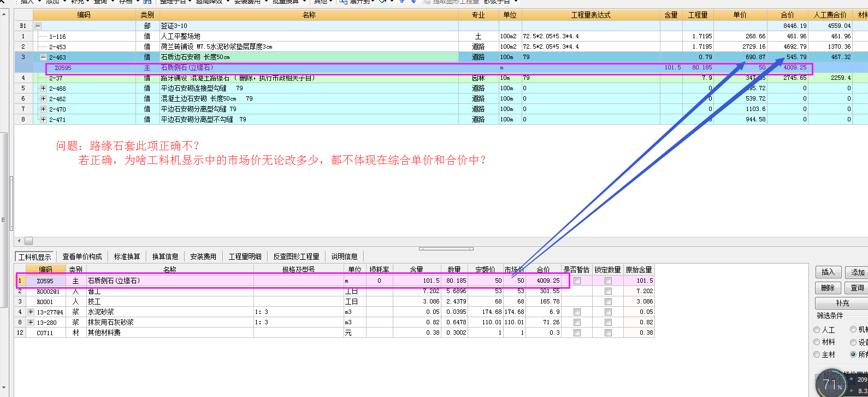Click 含量 cell 101.5 in lower grid
The image size is (868, 397).
[417, 281]
